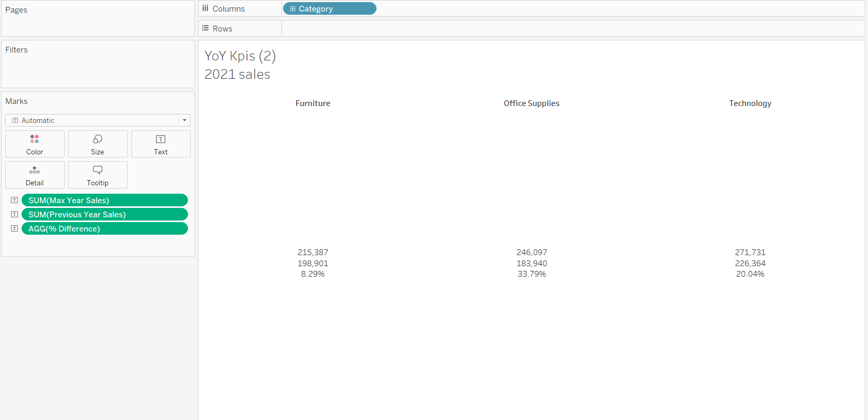Click the Office Supplies column header

[531, 103]
